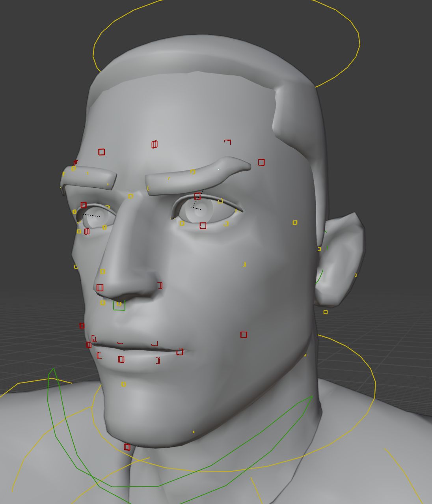
Task: Select the yellow control on the side of the nose
Action: (102, 271)
